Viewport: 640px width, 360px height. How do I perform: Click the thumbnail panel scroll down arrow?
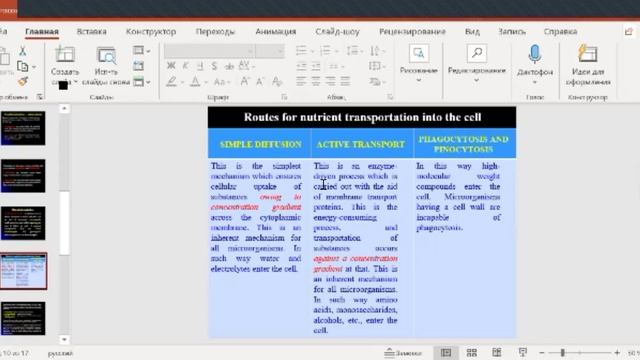64,339
